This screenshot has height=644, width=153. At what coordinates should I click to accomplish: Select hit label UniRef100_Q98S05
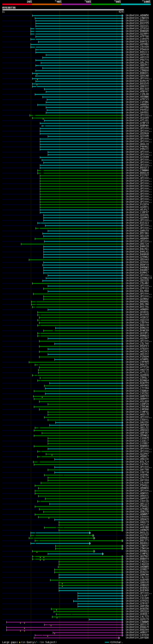pyautogui.click(x=137, y=583)
